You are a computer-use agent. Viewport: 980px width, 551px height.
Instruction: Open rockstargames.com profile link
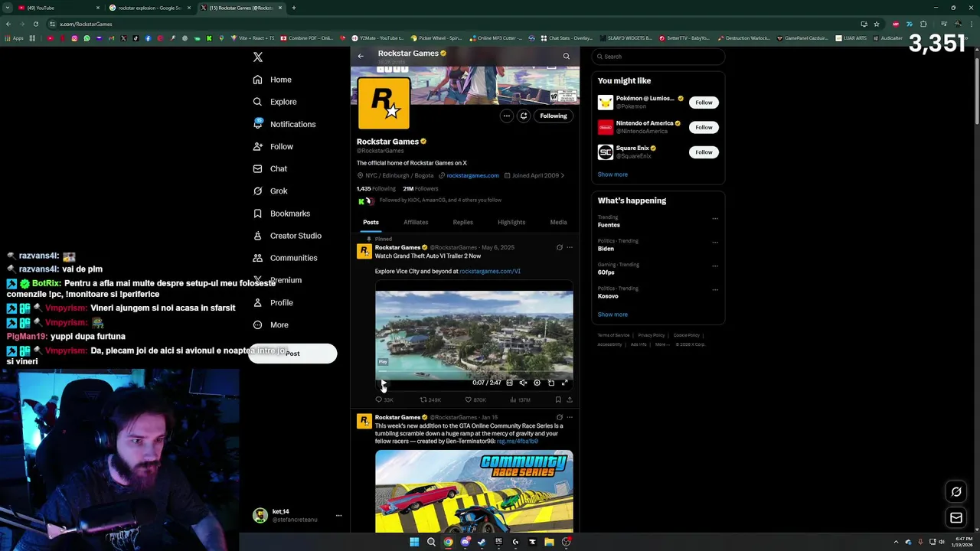pos(472,175)
